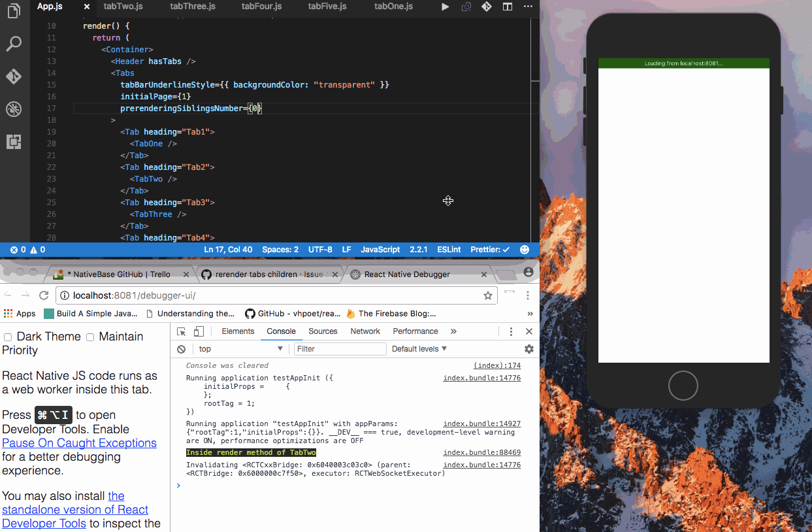Open the Network tab in DevTools
This screenshot has height=532, width=812.
point(365,331)
